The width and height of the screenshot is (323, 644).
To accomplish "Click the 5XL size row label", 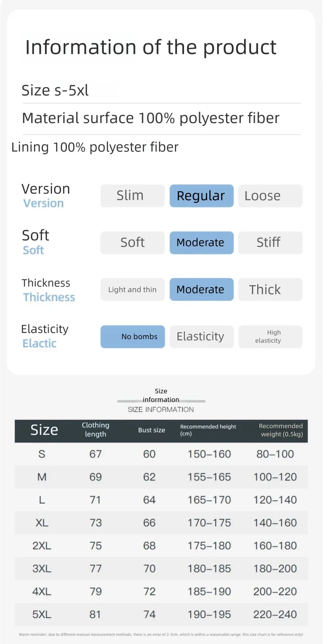I will [42, 615].
